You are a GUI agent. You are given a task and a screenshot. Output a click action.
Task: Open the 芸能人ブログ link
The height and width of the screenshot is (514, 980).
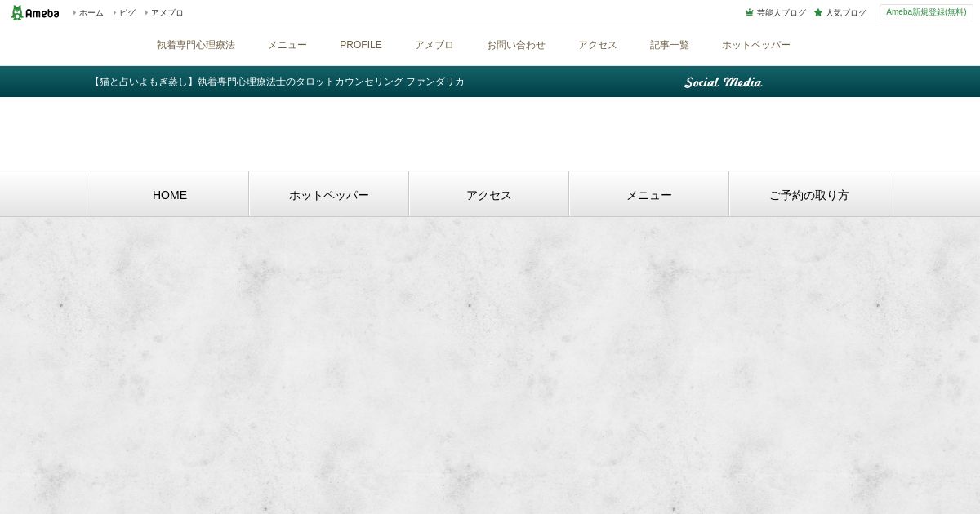click(x=781, y=13)
